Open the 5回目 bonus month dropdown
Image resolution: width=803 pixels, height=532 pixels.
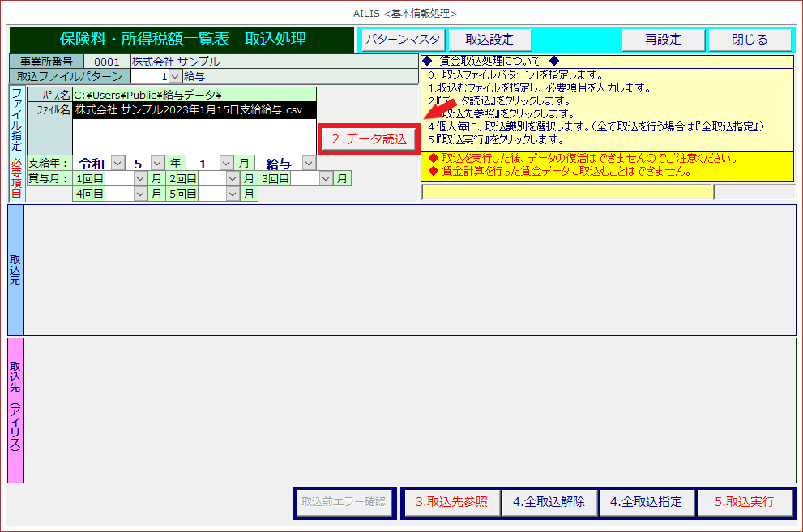[233, 194]
